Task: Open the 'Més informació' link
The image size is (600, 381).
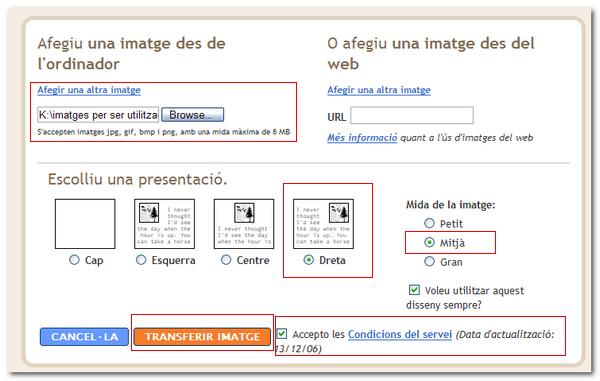Action: click(362, 137)
